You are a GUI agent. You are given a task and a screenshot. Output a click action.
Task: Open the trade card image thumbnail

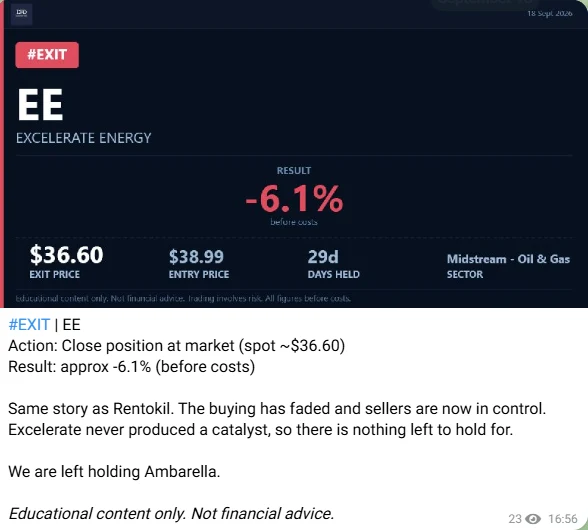point(294,154)
